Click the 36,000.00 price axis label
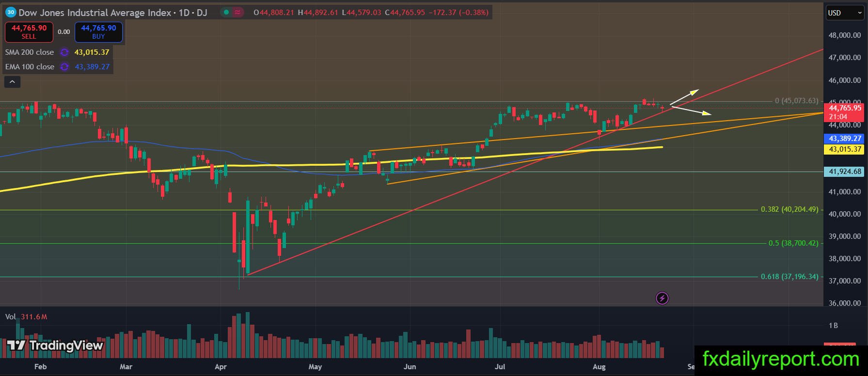 click(x=845, y=303)
